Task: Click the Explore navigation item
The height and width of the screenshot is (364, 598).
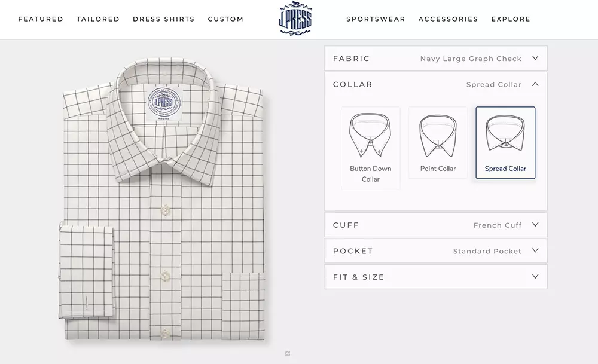Action: [511, 19]
